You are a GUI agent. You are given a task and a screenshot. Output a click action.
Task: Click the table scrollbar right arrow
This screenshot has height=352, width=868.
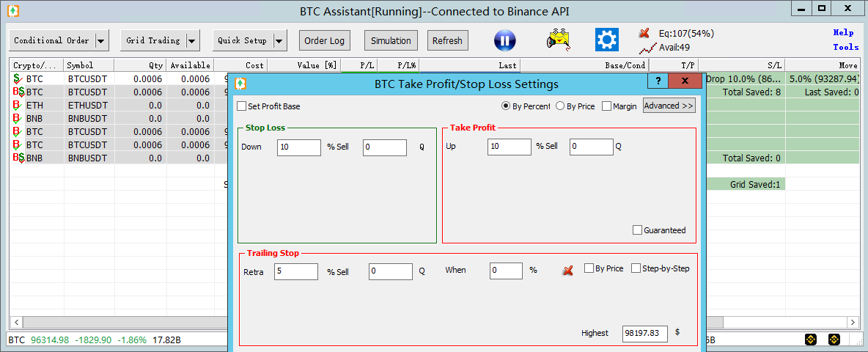click(x=854, y=321)
